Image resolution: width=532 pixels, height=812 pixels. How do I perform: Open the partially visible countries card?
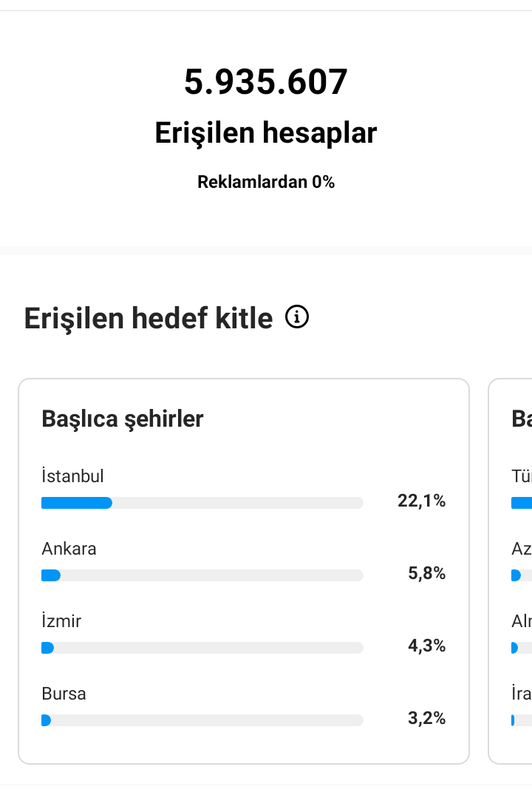(511, 571)
